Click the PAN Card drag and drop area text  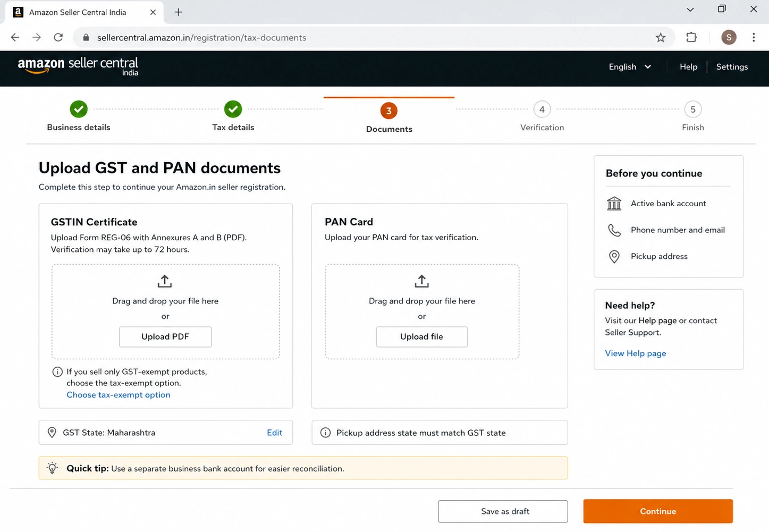coord(422,301)
